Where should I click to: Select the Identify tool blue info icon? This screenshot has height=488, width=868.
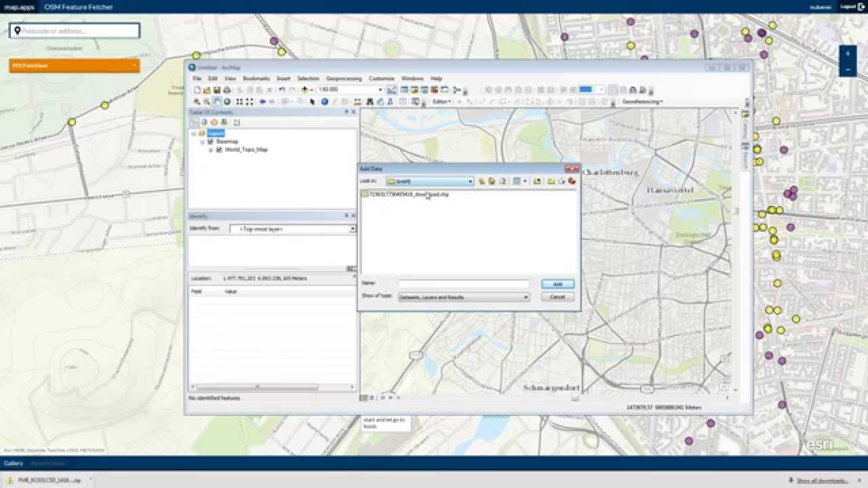[x=325, y=102]
